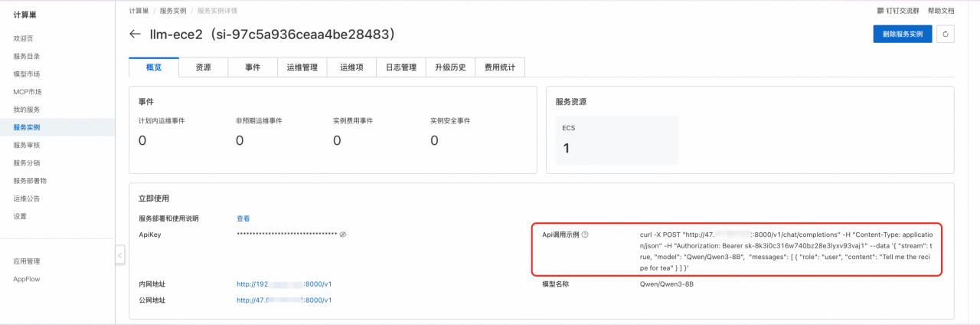Click 查看 link for deployment instructions
980x325 pixels.
[x=243, y=218]
